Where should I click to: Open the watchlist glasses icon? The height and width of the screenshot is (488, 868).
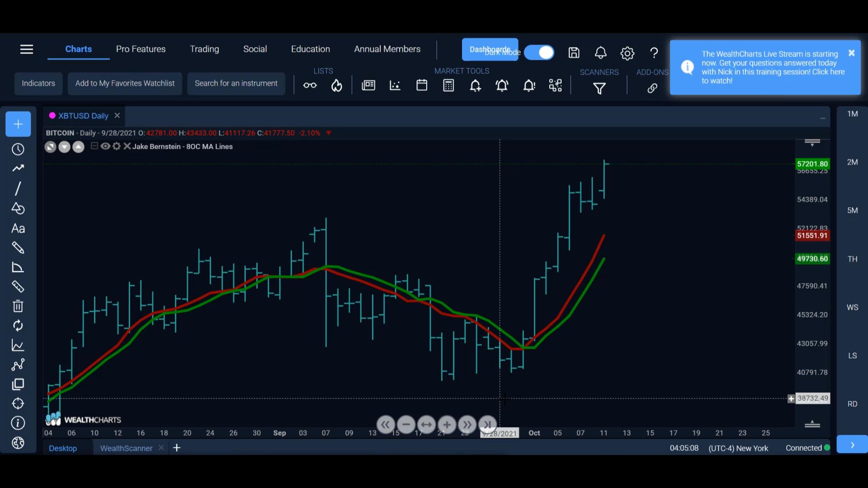tap(310, 85)
